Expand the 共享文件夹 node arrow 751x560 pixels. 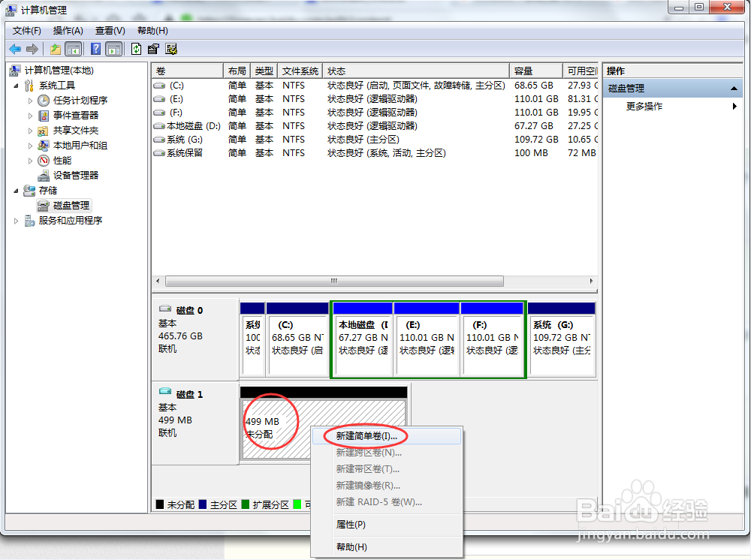[x=30, y=131]
